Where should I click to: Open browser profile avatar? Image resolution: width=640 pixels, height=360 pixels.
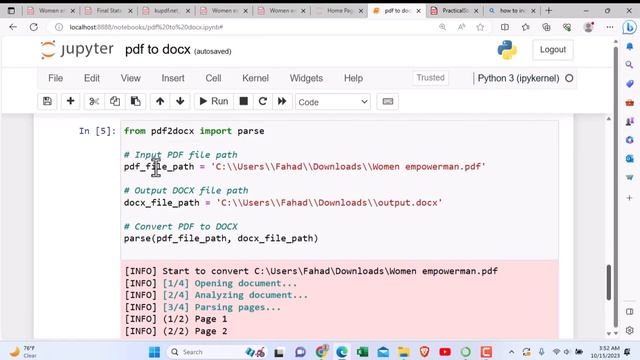[x=589, y=27]
